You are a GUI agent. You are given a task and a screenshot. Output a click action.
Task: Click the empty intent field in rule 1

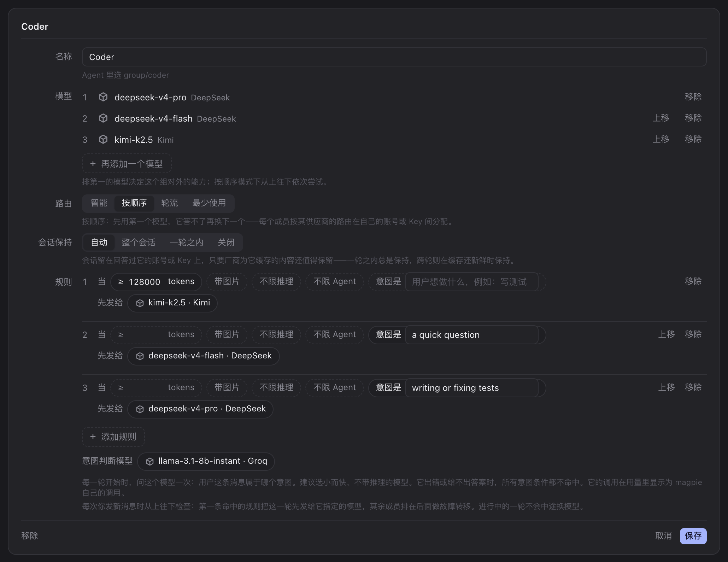click(472, 282)
